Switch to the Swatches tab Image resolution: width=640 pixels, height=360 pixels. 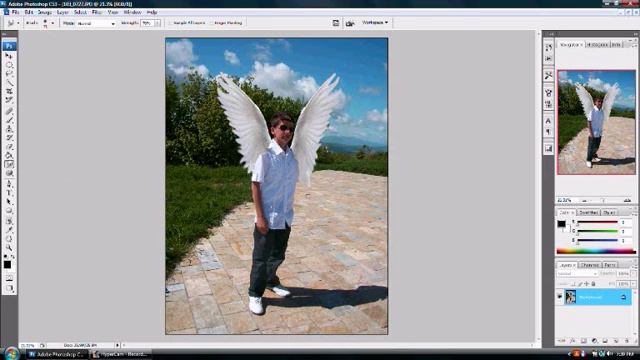click(588, 213)
